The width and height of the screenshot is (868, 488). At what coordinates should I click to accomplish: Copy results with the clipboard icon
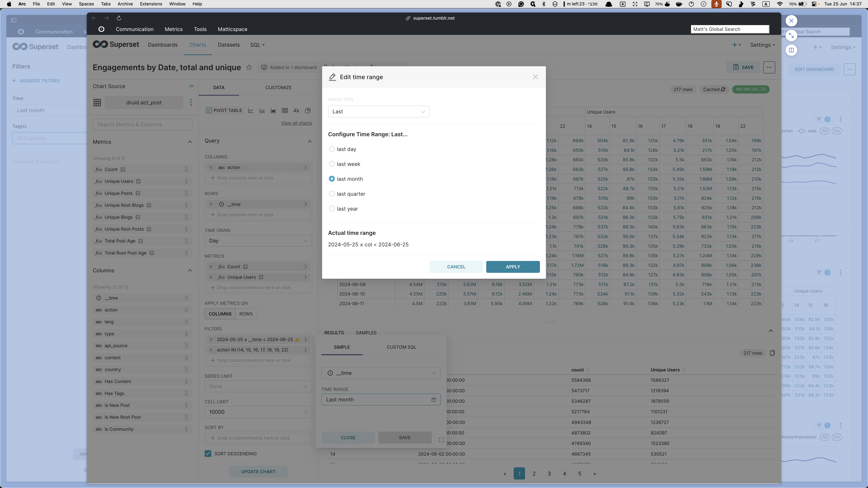coord(772,353)
